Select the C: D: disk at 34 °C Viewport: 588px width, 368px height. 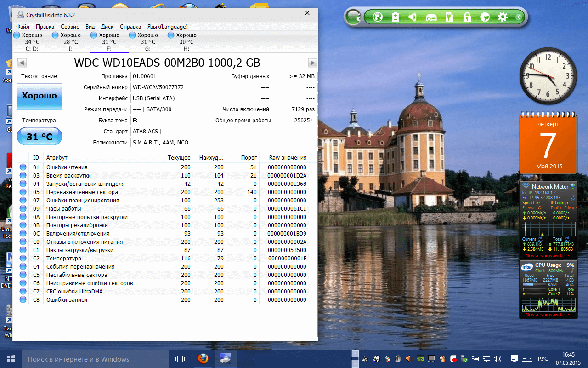click(x=32, y=42)
